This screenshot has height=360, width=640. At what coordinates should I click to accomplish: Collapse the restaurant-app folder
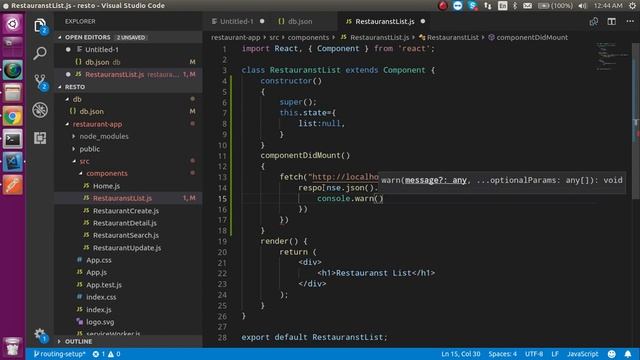(x=129, y=124)
